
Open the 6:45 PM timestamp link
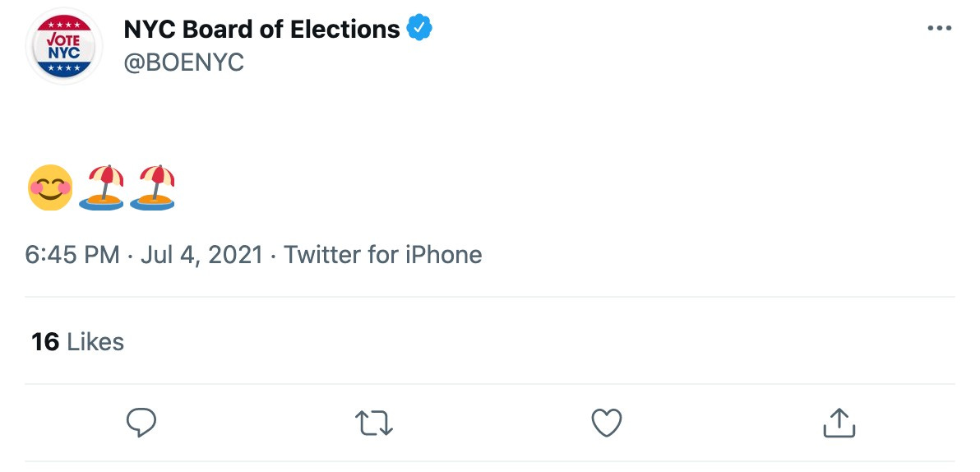click(72, 255)
